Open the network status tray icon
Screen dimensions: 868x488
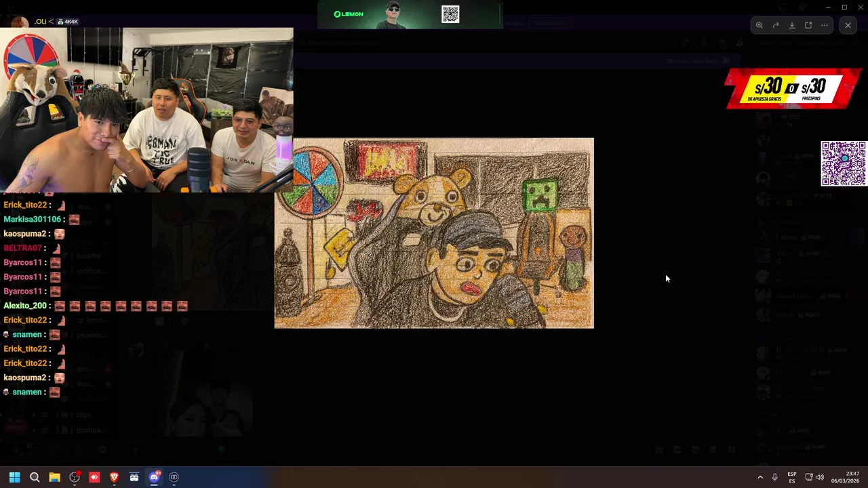809,477
